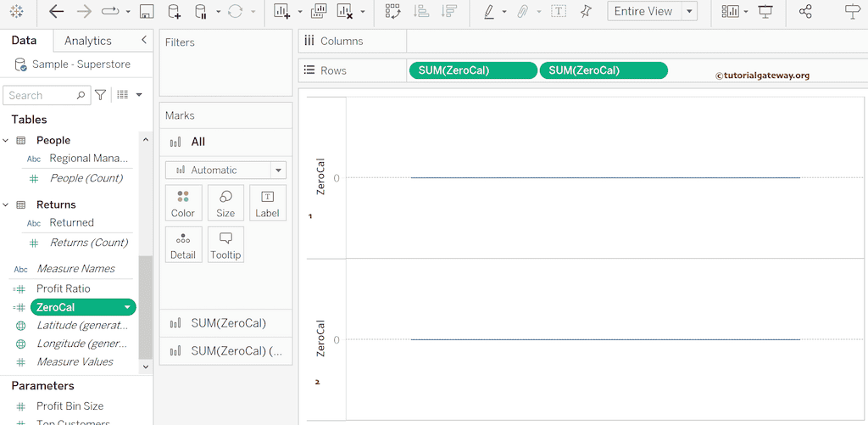
Task: Click the first SUM(ZeroCal) pill in Rows
Action: (473, 70)
